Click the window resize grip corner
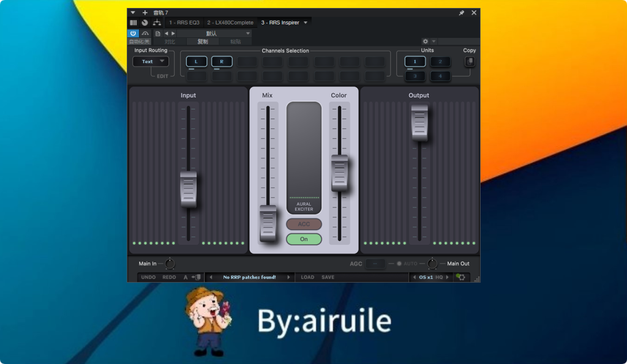 (477, 280)
